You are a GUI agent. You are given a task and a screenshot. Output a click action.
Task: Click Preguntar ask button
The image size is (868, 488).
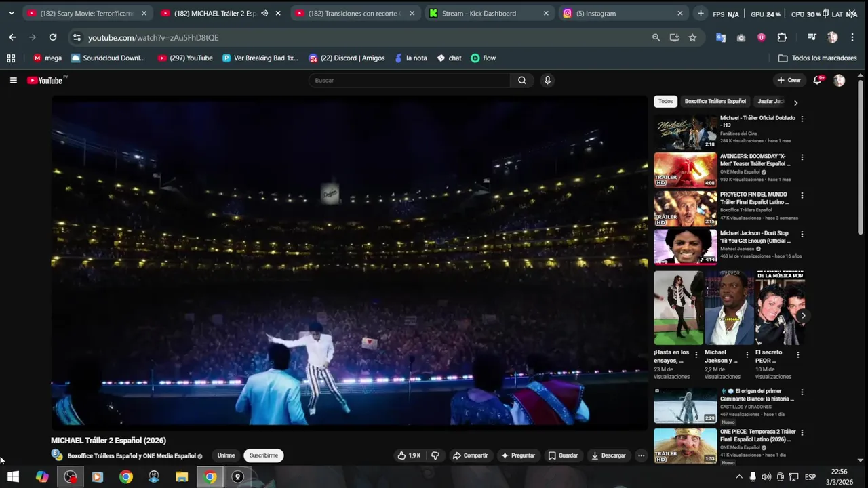point(518,455)
